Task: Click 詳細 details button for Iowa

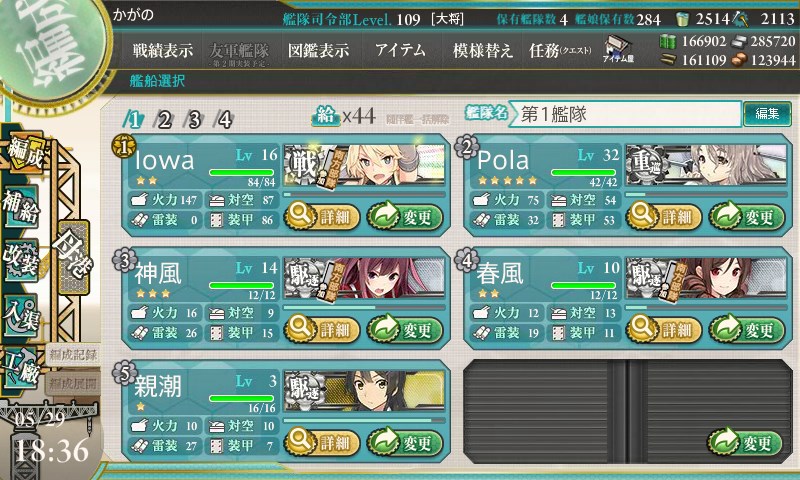Action: [x=322, y=216]
